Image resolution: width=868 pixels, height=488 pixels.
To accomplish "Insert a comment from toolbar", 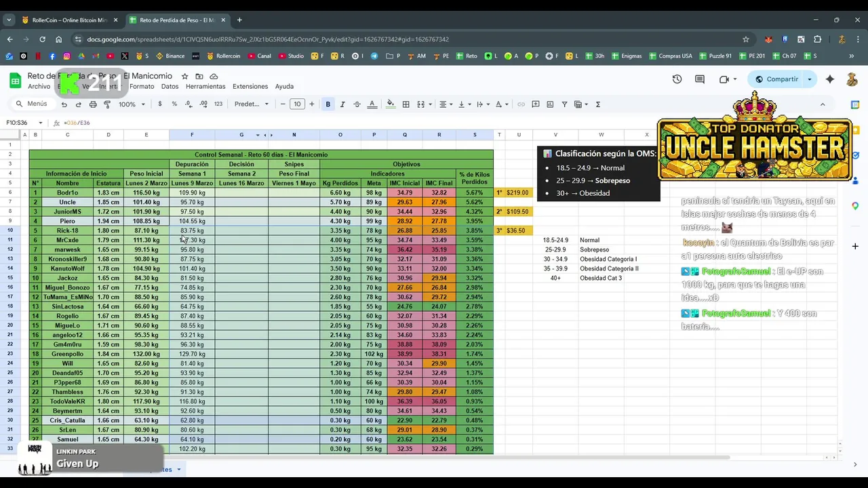I will [536, 104].
